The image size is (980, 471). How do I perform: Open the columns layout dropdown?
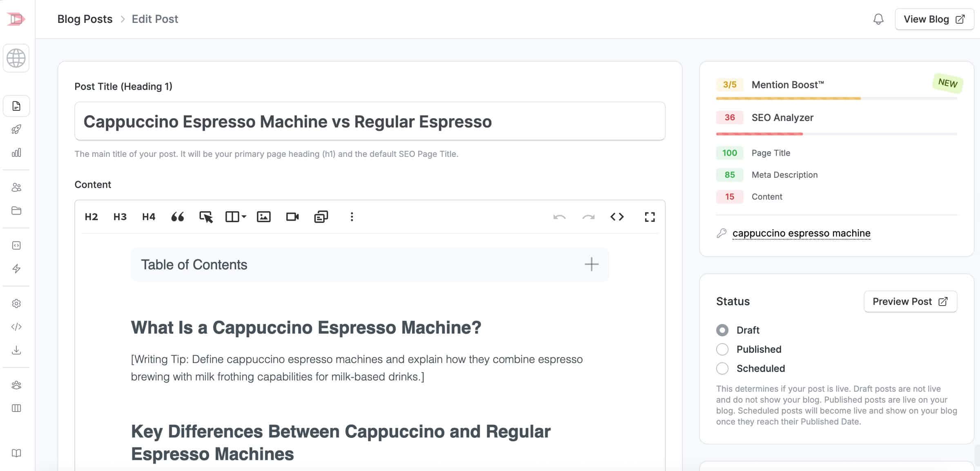tap(236, 217)
